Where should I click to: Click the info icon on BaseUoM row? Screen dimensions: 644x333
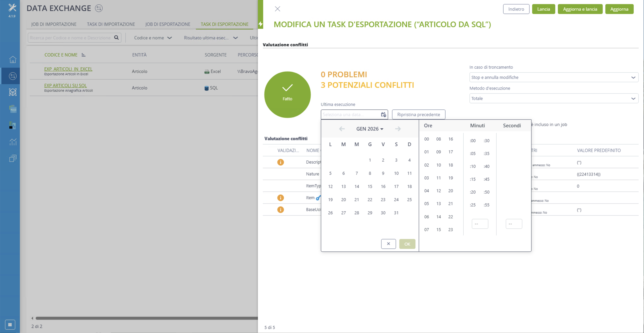point(281,210)
